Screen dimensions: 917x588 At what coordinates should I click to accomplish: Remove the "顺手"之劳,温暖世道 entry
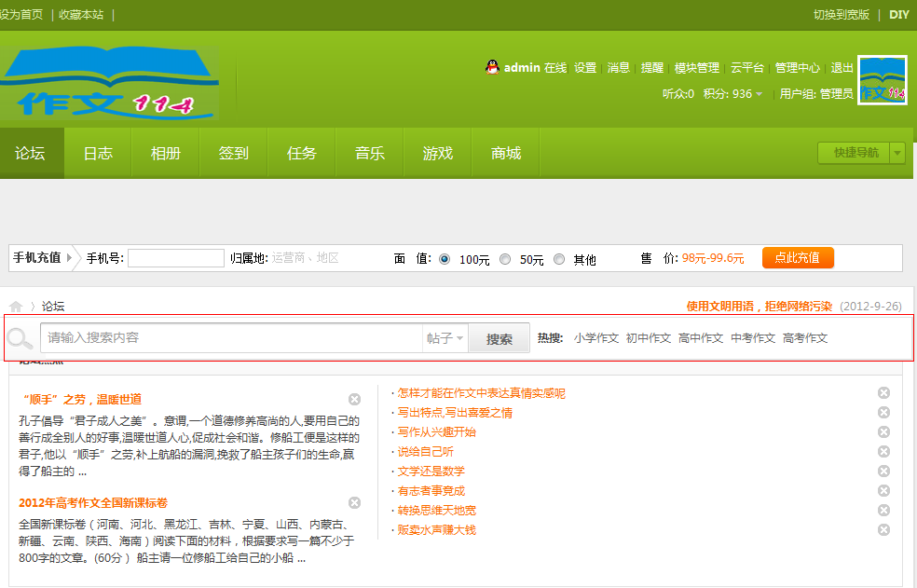point(354,399)
